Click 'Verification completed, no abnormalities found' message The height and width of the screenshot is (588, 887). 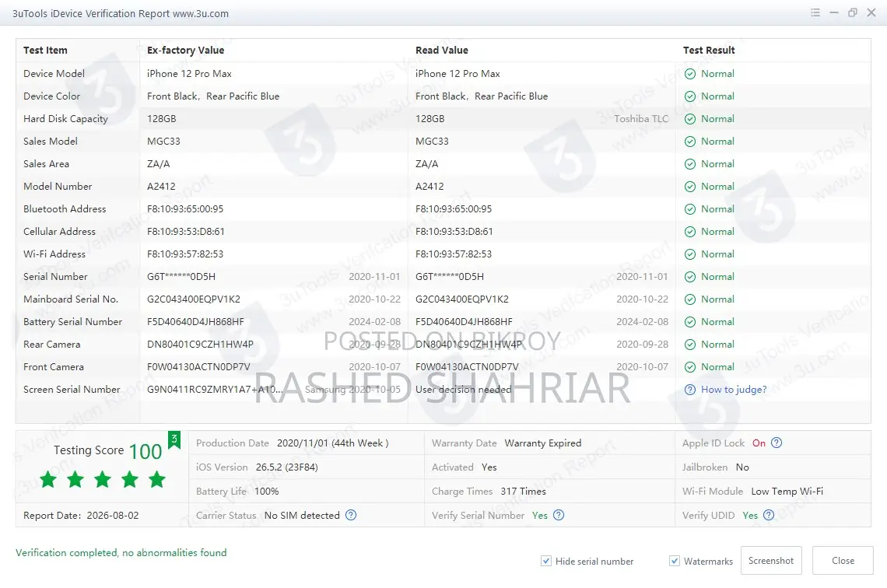(121, 553)
